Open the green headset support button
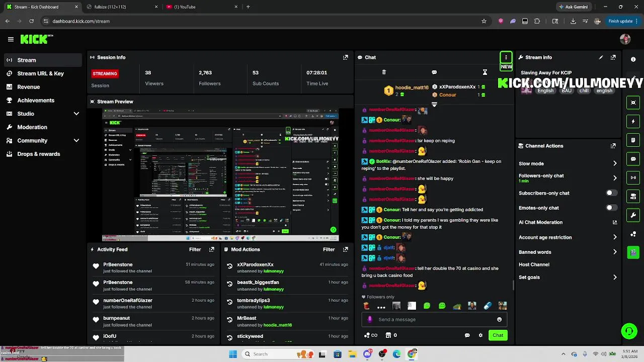The width and height of the screenshot is (644, 362). tap(629, 331)
